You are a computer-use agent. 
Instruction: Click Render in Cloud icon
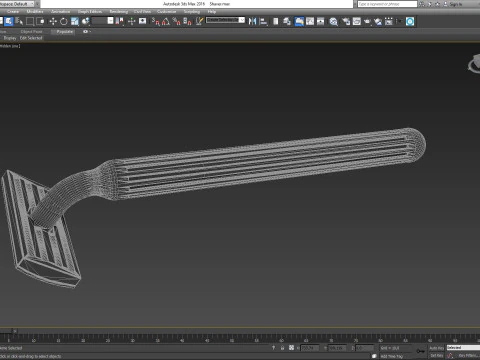coord(378,21)
